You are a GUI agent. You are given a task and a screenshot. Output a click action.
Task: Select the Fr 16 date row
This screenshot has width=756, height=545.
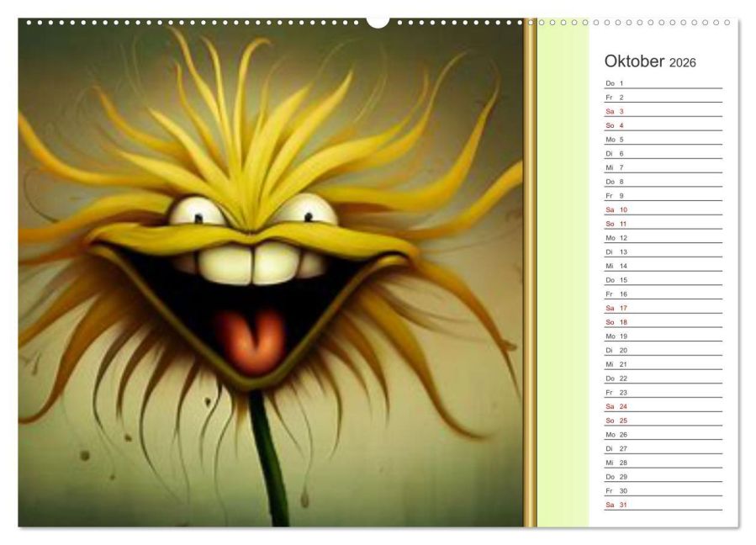pos(663,294)
